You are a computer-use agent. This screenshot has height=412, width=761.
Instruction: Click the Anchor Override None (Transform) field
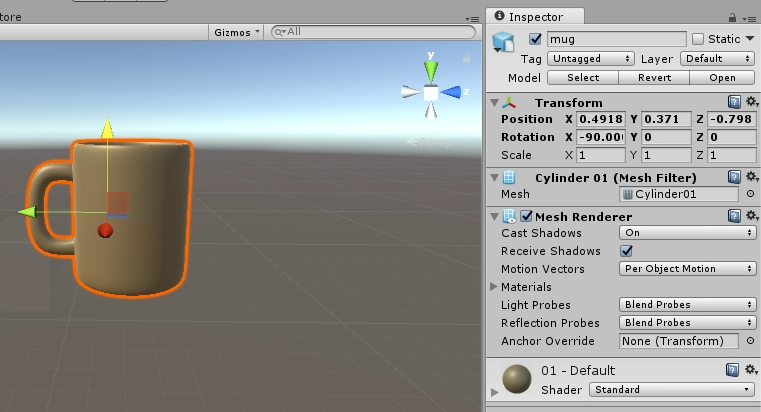[679, 341]
